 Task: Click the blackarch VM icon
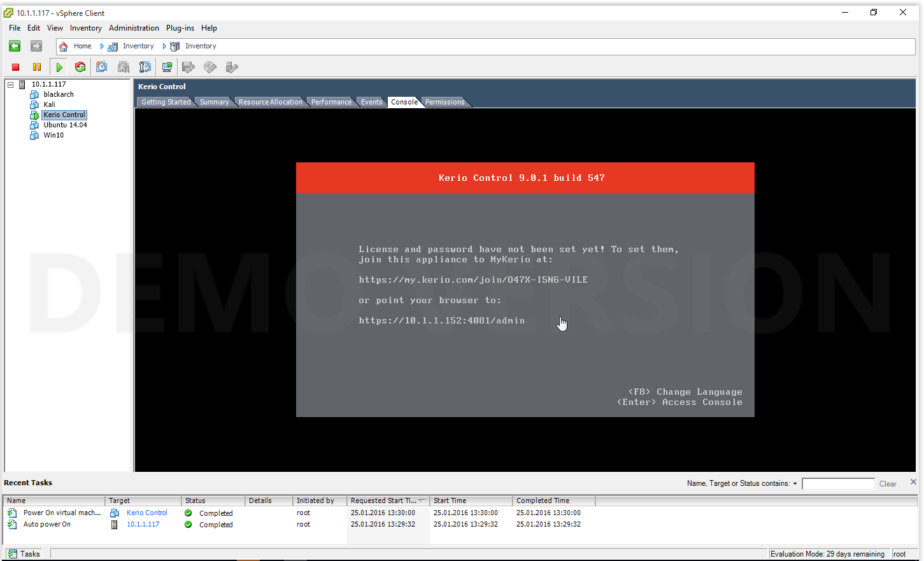34,94
